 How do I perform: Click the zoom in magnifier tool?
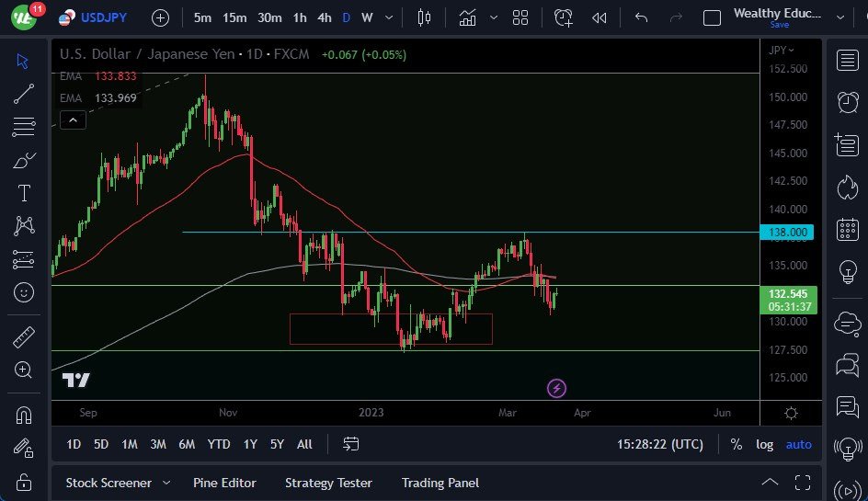click(24, 370)
